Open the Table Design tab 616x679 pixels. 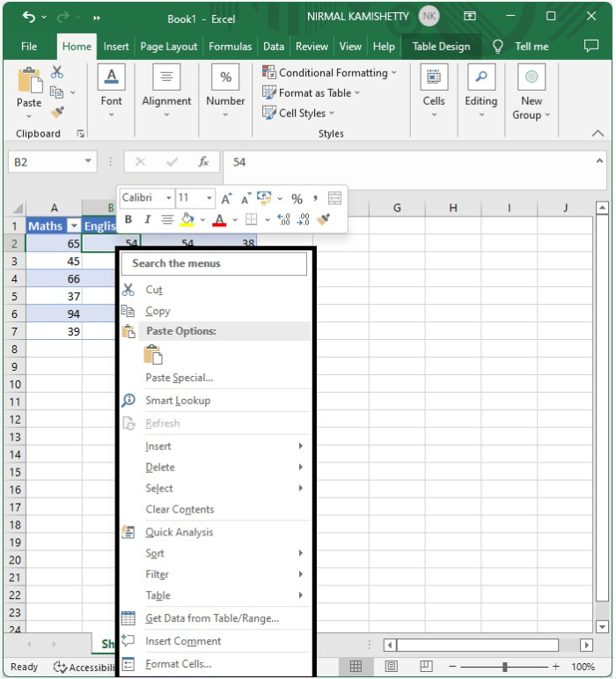(441, 47)
